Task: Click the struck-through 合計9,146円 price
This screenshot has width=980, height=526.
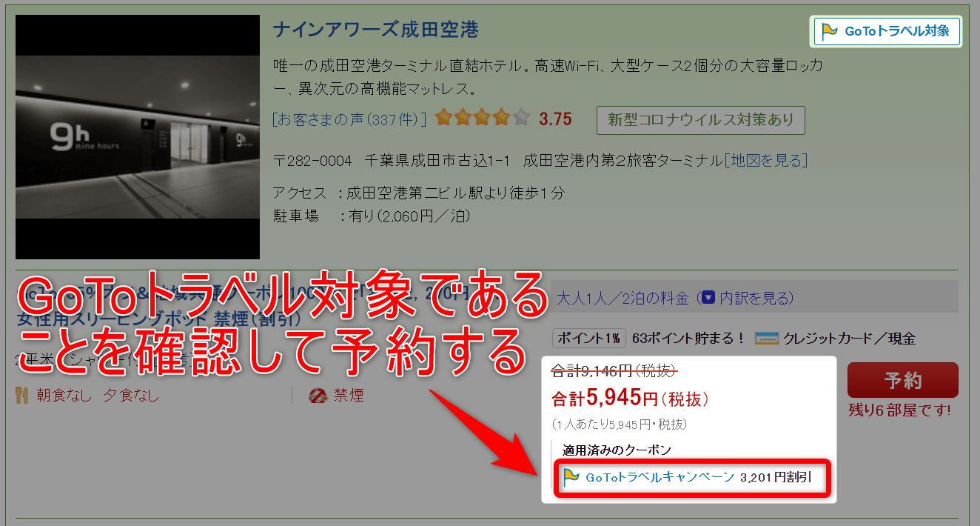Action: [614, 372]
